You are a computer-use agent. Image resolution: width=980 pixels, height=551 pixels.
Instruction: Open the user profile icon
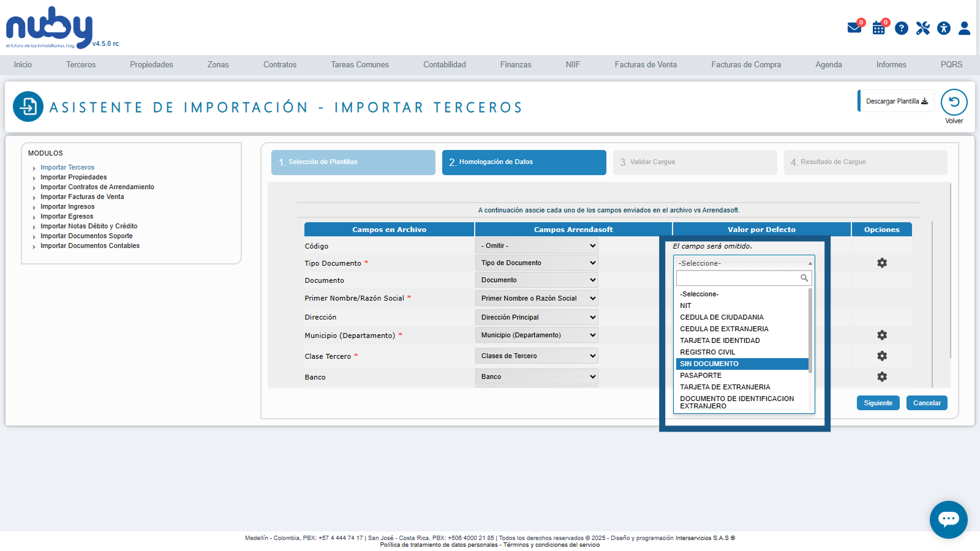click(x=965, y=28)
